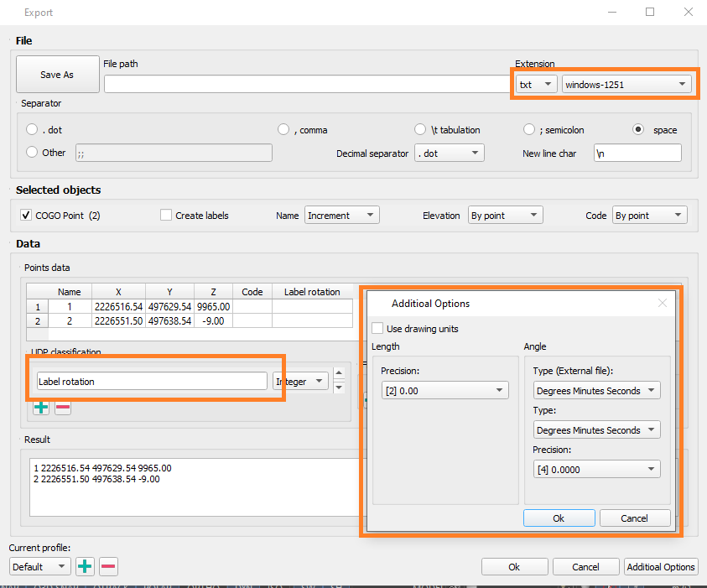Screen dimensions: 707x588
Task: Click the Save As button
Action: [x=57, y=75]
